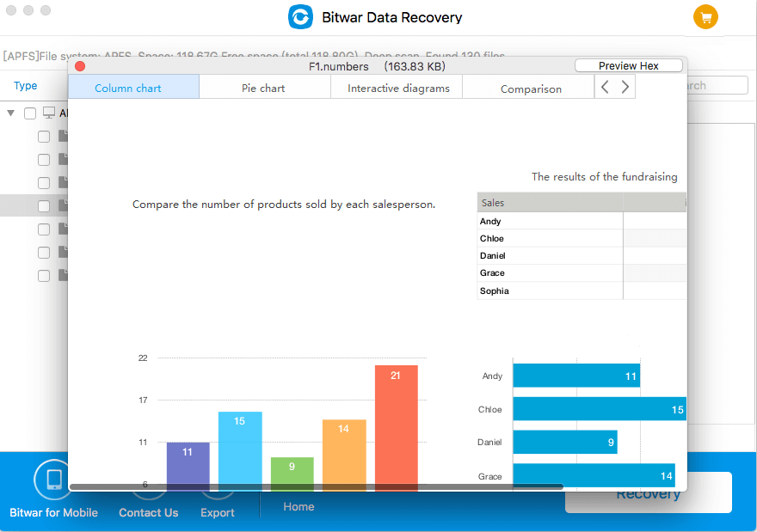Collapse the file tree root disclosure triangle
Screen dimensions: 757x532
(10, 113)
